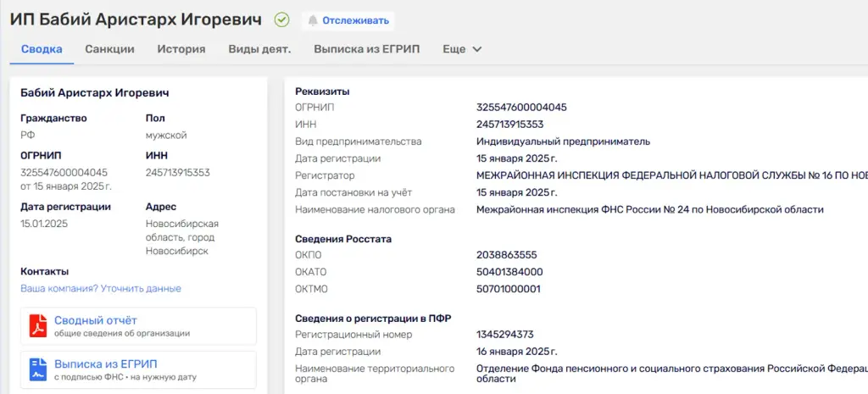Screen dimensions: 868x394
Task: Select ОГРНИП value 325547600004045 in Реквизиты
Action: click(521, 108)
